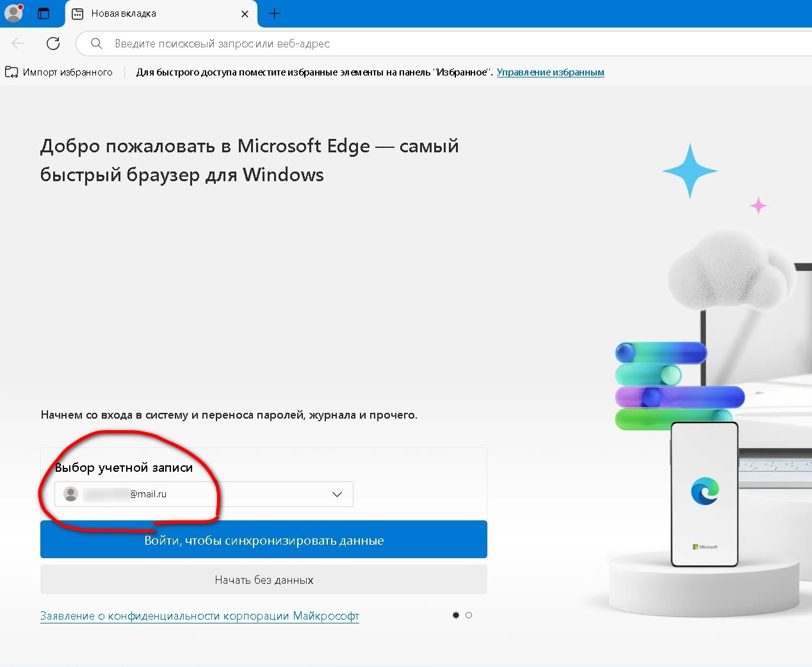Click the Добро пожаловать в Microsoft Edge heading

pos(250,160)
